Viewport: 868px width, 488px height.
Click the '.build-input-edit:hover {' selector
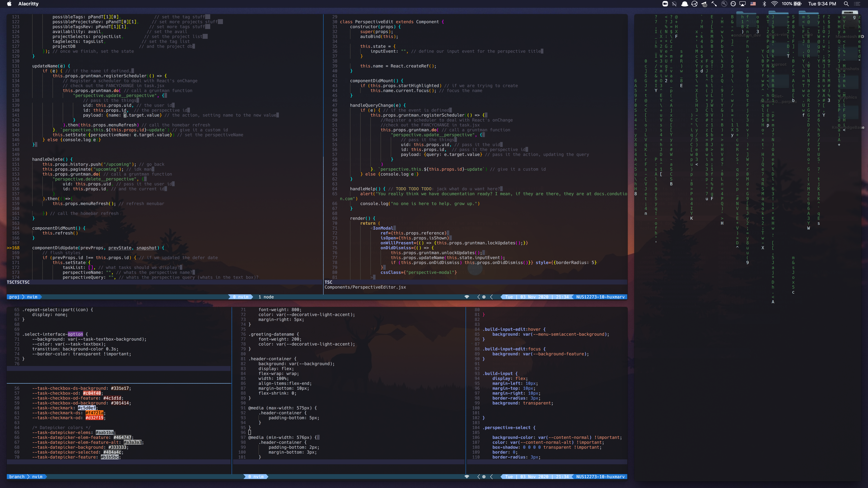click(514, 329)
